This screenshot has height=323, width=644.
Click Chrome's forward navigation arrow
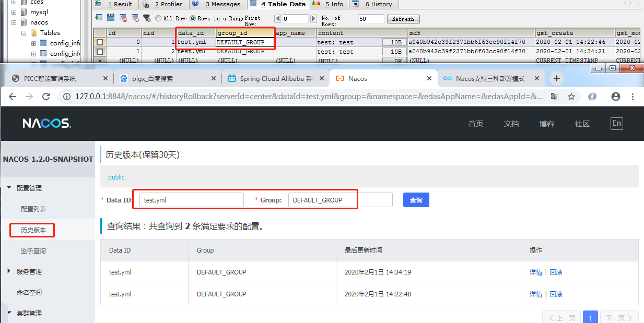[x=29, y=97]
